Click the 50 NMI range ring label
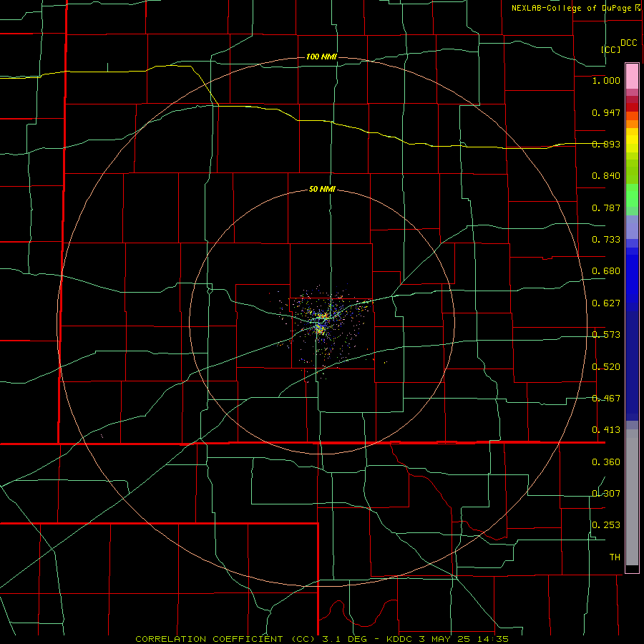Screen dimensions: 644x644 pyautogui.click(x=323, y=190)
